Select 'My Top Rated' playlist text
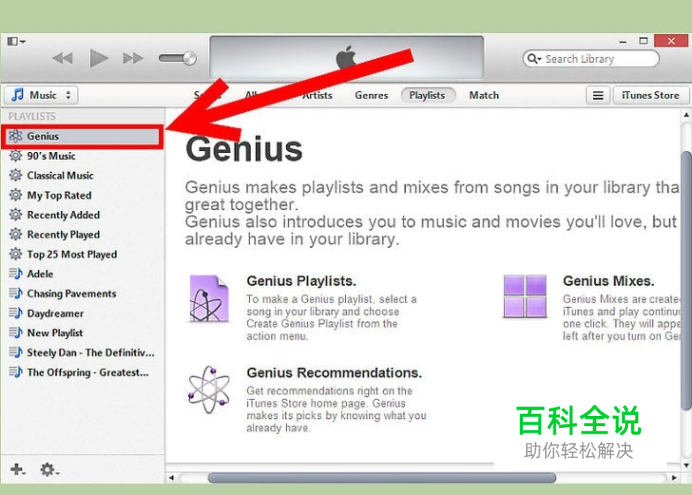692x495 pixels. pos(59,195)
